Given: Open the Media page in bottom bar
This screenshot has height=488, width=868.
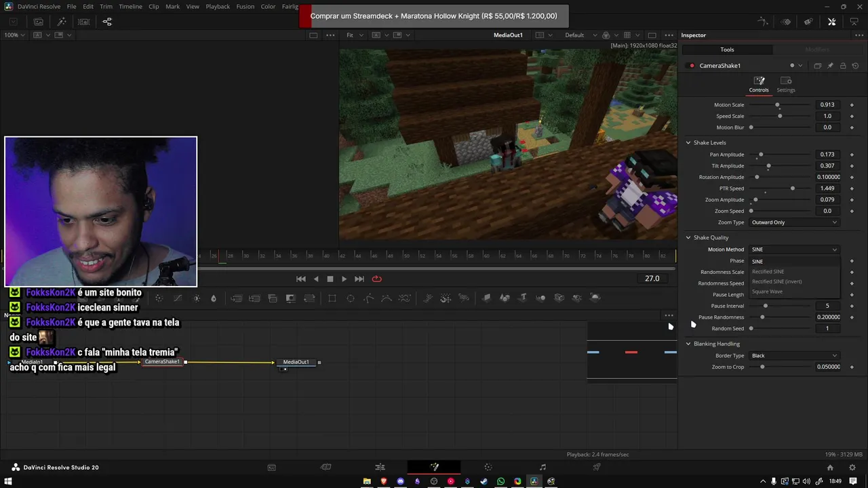Looking at the screenshot, I should tap(271, 467).
